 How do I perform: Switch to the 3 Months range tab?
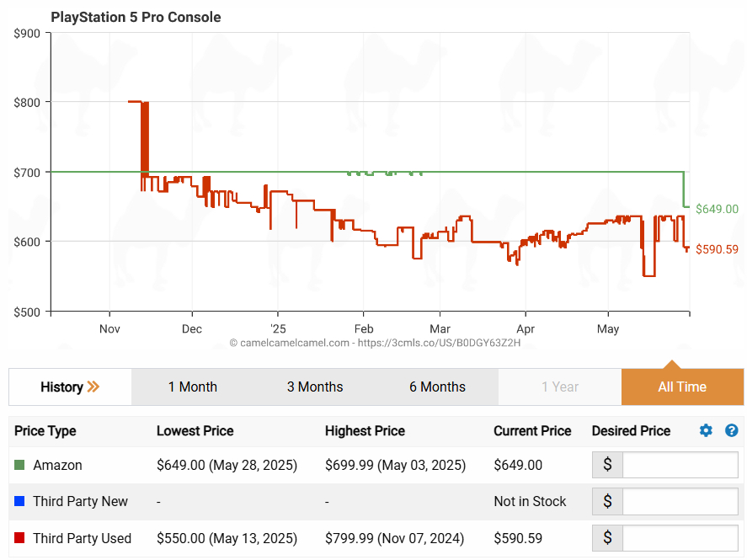315,387
